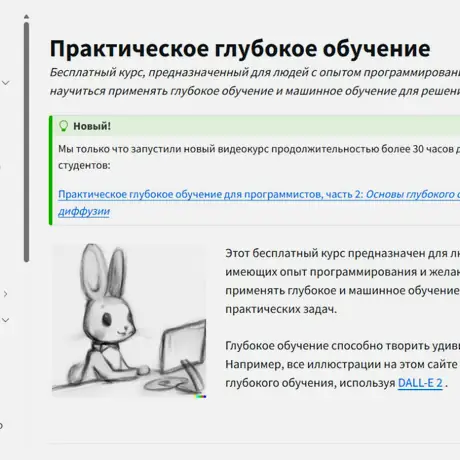Click the green left border of callout
460x460 pixels.
coord(51,170)
